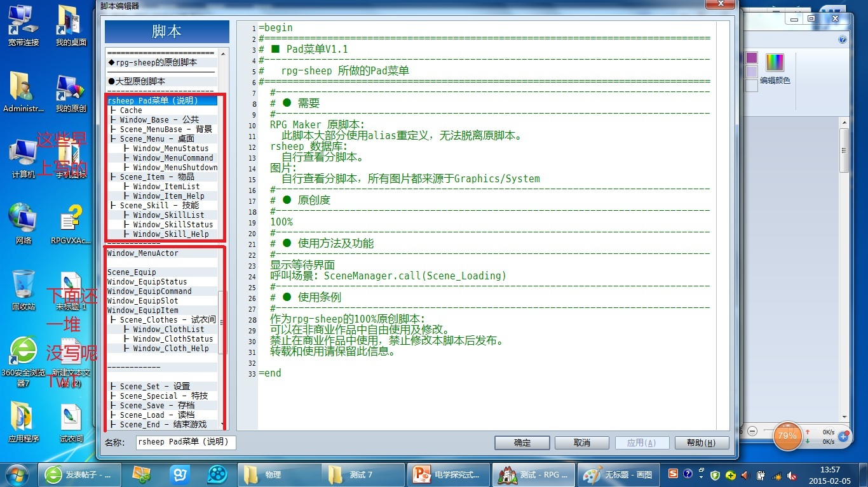Click the 79% floating memory ball
The width and height of the screenshot is (868, 487).
point(787,436)
